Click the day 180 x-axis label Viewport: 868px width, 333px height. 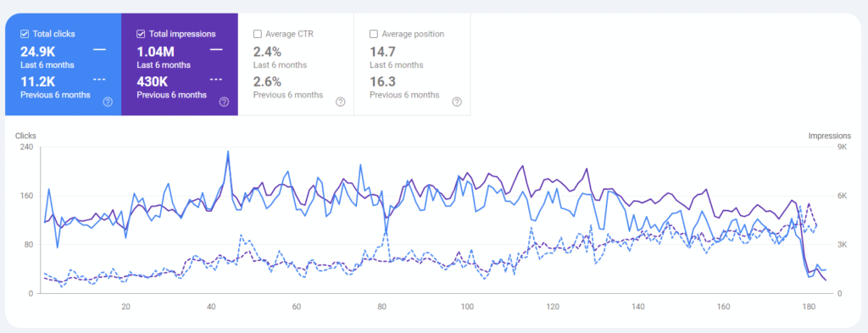click(809, 307)
